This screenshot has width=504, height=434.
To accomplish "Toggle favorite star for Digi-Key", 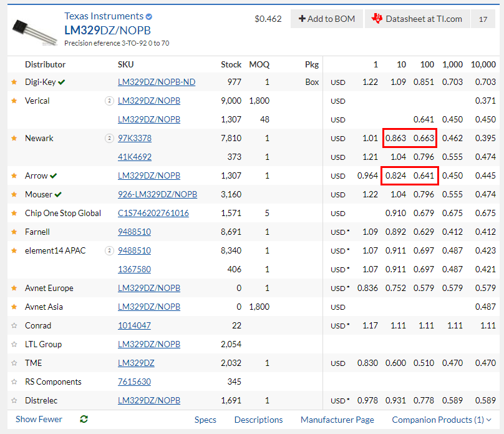I will (x=14, y=82).
